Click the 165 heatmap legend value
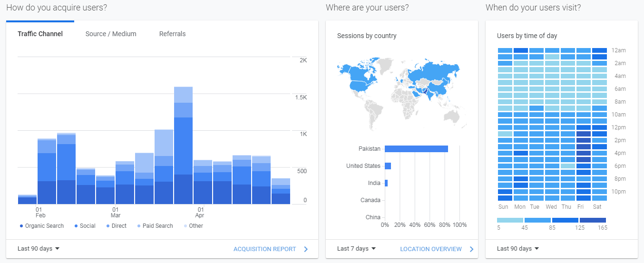This screenshot has width=644, height=263. [x=602, y=228]
